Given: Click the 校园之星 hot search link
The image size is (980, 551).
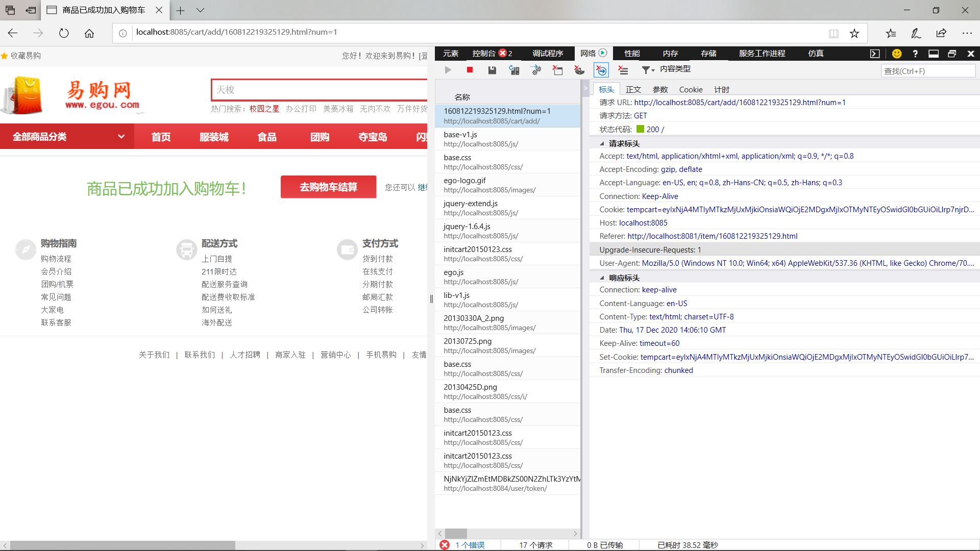Looking at the screenshot, I should (x=264, y=109).
